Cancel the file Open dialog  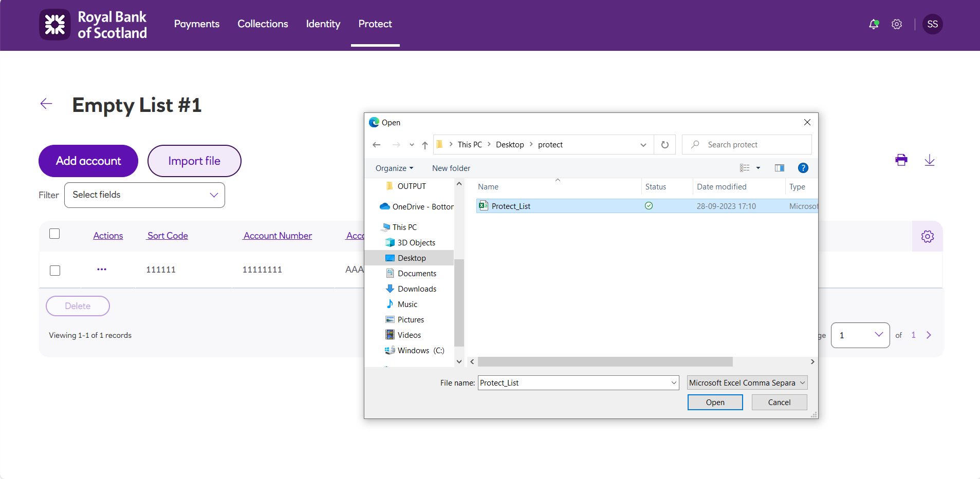[x=780, y=403]
